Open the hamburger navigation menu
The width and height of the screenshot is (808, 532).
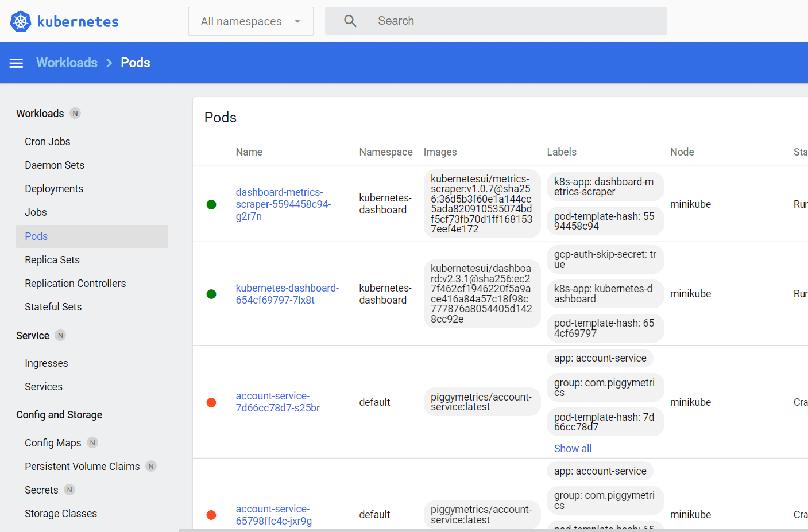point(16,63)
